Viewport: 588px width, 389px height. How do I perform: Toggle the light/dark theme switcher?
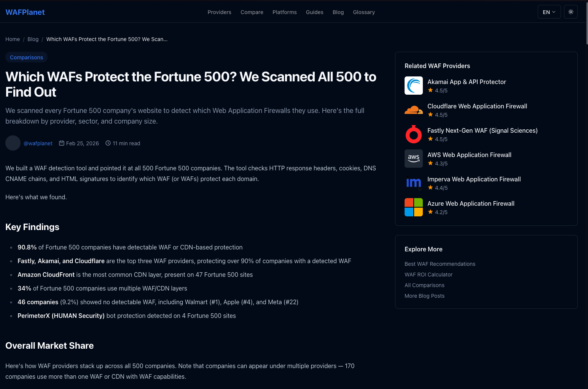pos(571,12)
